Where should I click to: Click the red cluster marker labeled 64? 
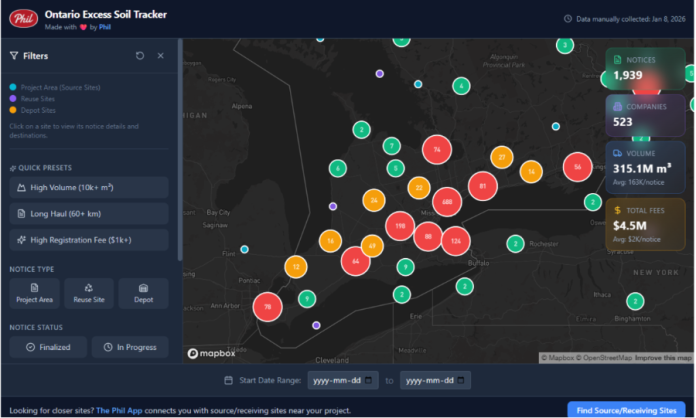pyautogui.click(x=356, y=261)
